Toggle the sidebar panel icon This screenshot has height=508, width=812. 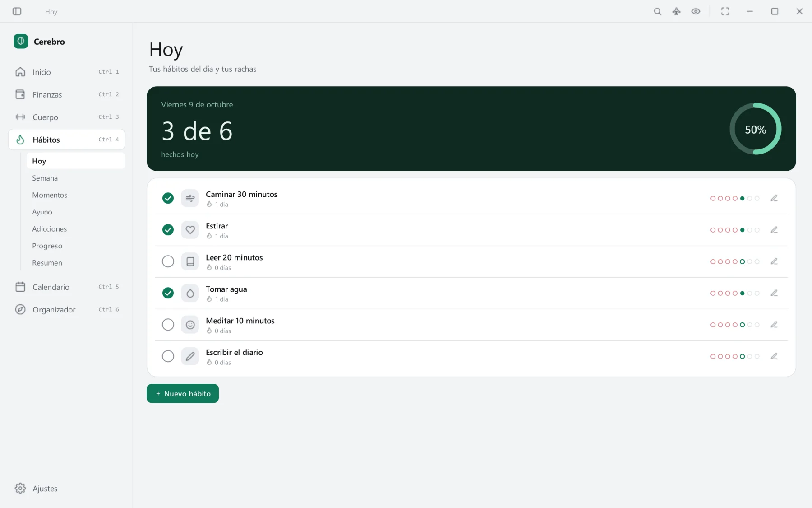[17, 11]
